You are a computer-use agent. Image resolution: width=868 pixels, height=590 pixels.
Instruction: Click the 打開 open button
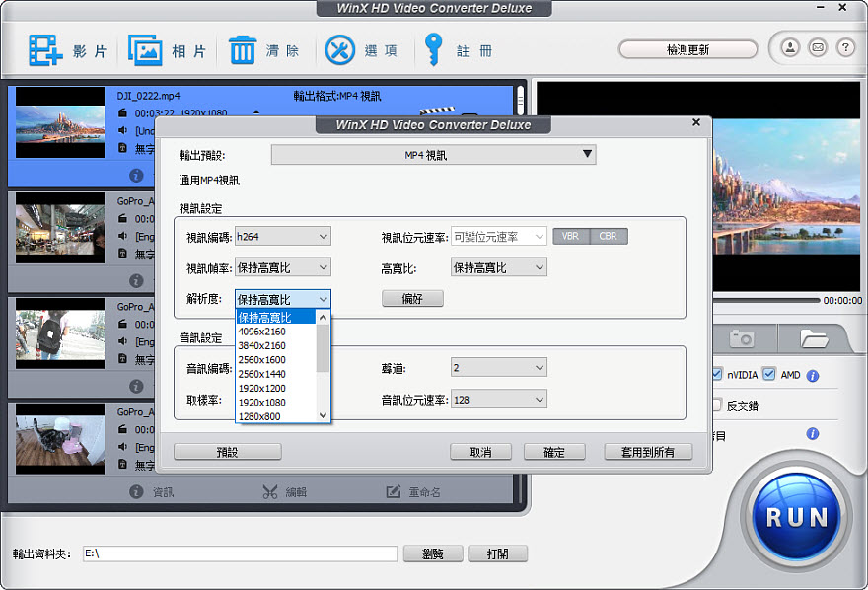497,553
